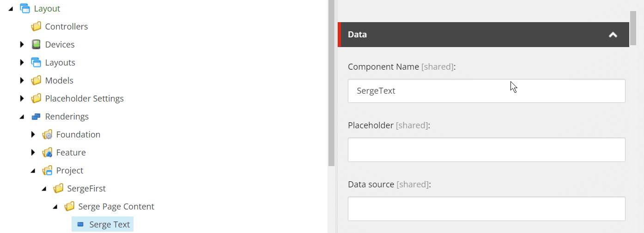Viewport: 644px width, 233px height.
Task: Click the Renderings blue icon
Action: [x=36, y=116]
